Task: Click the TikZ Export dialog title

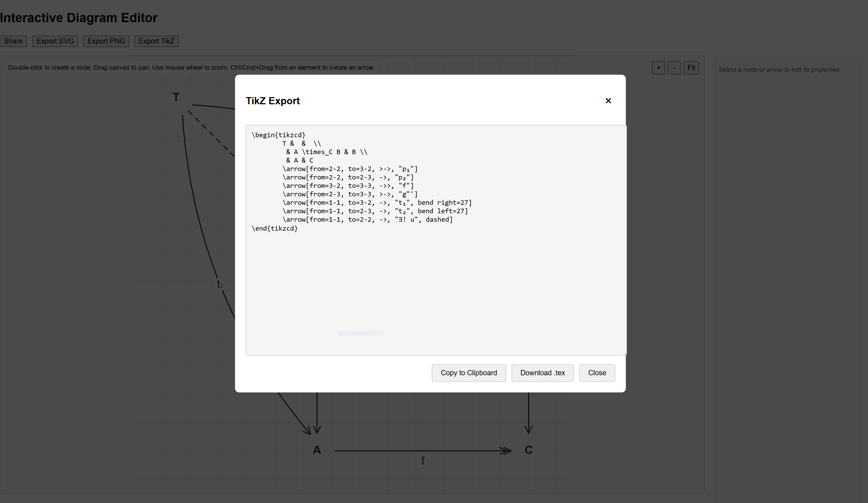Action: point(273,101)
